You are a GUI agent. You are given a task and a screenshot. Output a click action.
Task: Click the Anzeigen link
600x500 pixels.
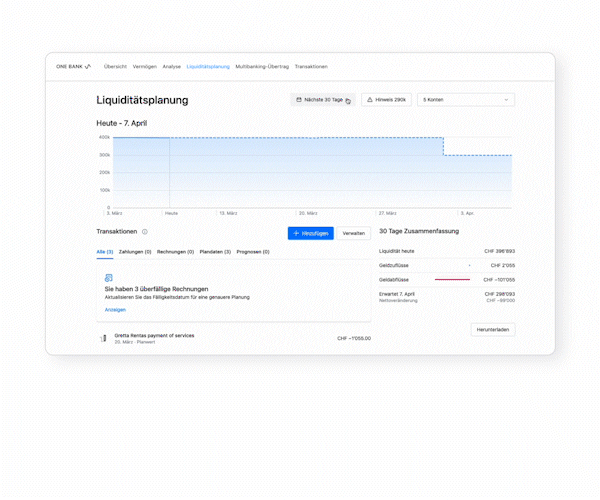pyautogui.click(x=115, y=310)
